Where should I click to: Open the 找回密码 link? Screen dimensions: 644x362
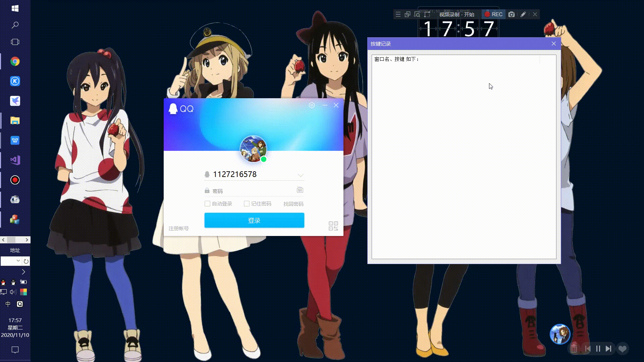[293, 204]
